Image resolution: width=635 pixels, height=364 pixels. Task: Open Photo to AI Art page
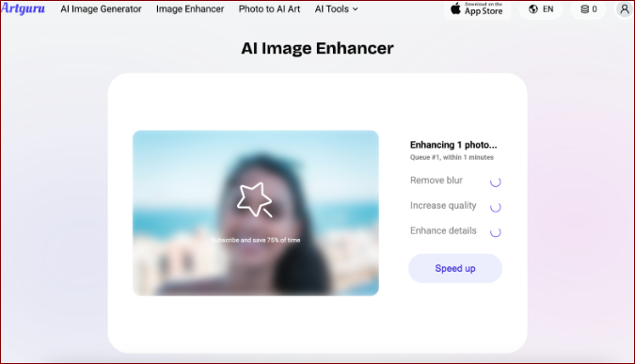point(269,8)
